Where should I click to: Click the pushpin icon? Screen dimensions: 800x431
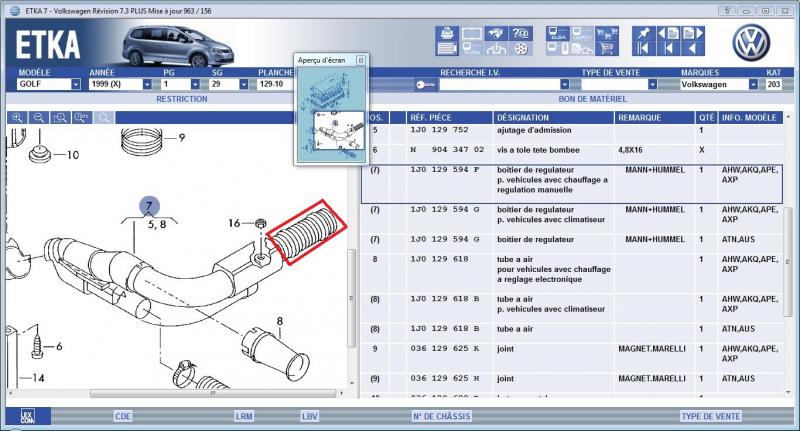coord(643,34)
